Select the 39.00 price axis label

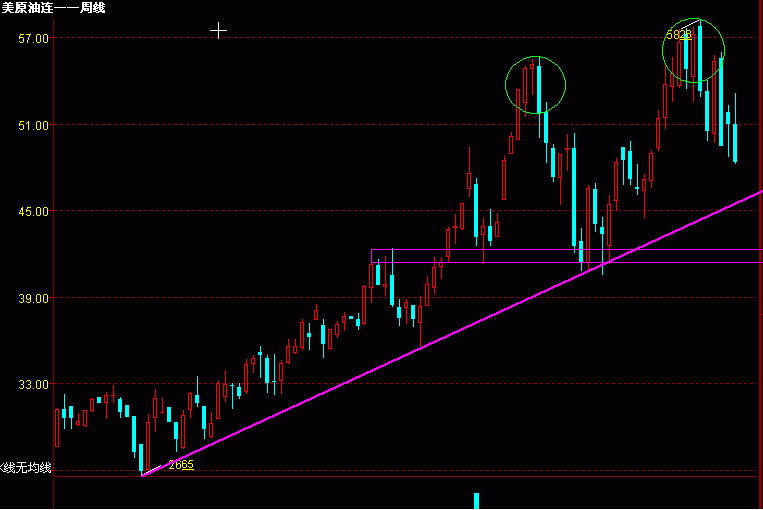point(34,298)
